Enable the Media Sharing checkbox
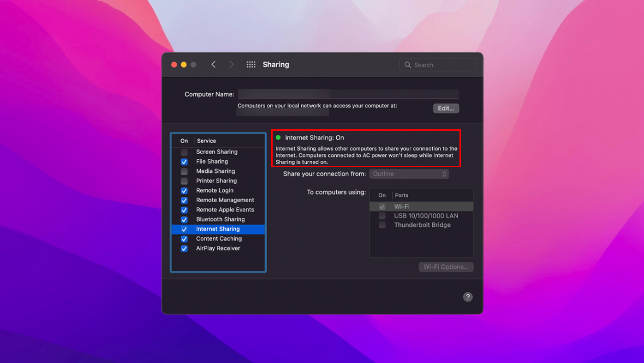Viewport: 644px width, 363px height. pyautogui.click(x=184, y=171)
